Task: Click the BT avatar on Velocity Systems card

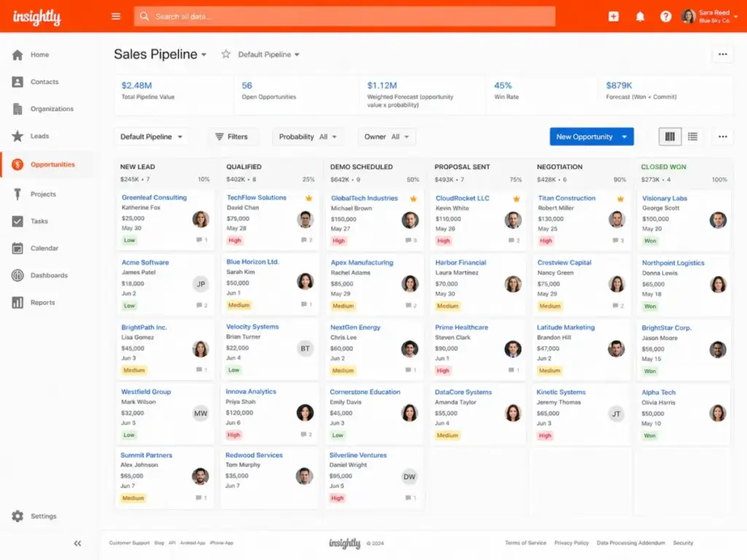Action: (305, 349)
